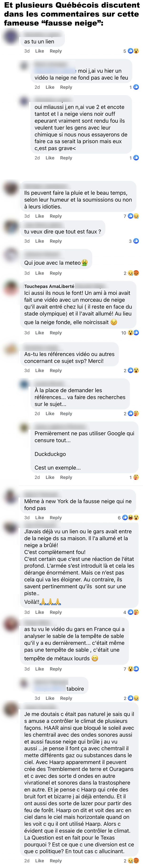This screenshot has width=143, height=868.
Task: Click like reaction on 'neige ne fond pas' reply
Action: [x=136, y=87]
